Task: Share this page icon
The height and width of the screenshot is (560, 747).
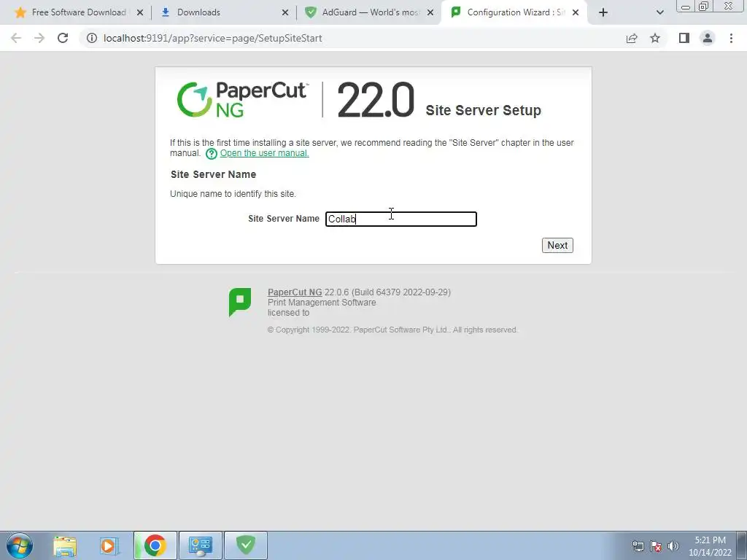Action: coord(632,38)
